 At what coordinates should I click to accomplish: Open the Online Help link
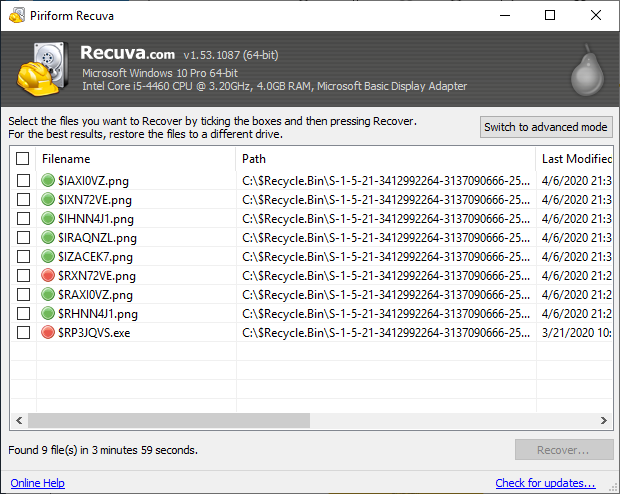[38, 483]
